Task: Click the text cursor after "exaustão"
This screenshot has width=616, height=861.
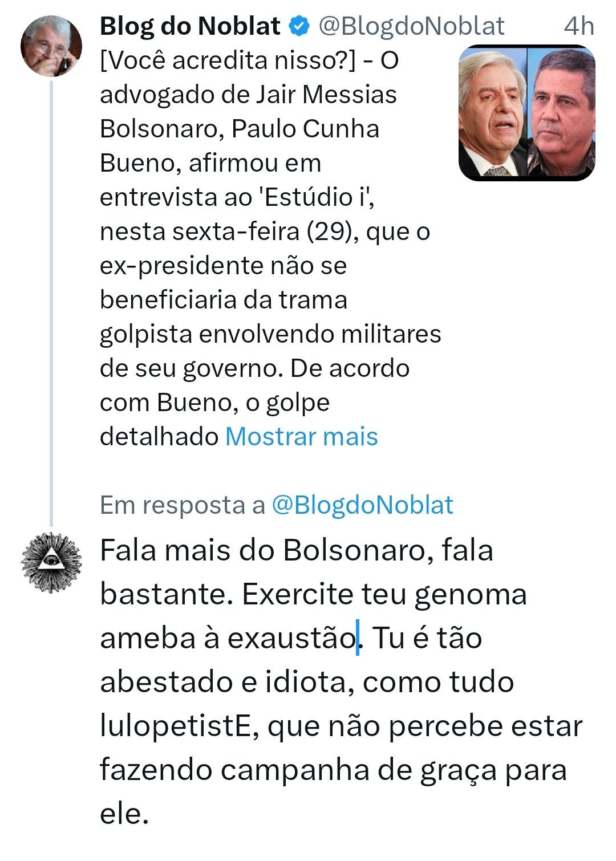Action: (x=358, y=638)
